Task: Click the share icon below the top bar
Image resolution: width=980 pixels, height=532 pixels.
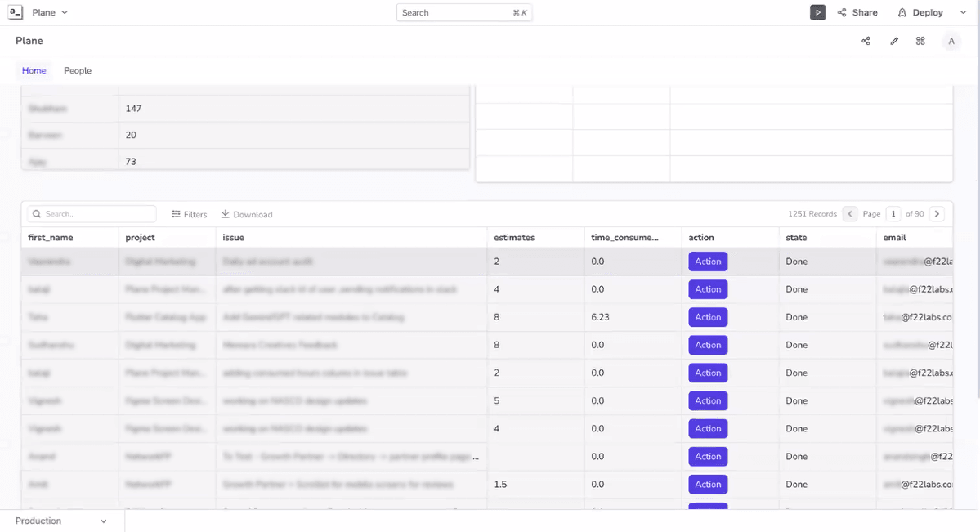Action: pos(866,41)
